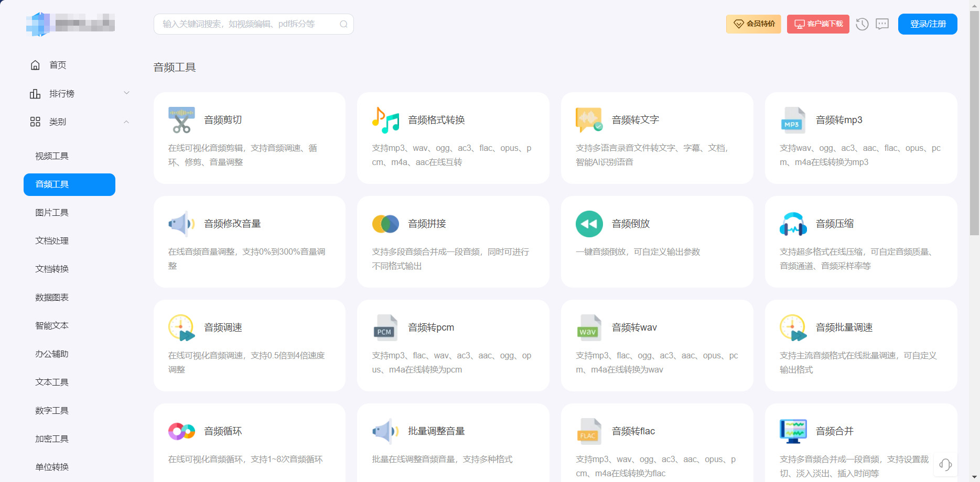Open 文档转换 category
The width and height of the screenshot is (980, 482).
(x=52, y=269)
